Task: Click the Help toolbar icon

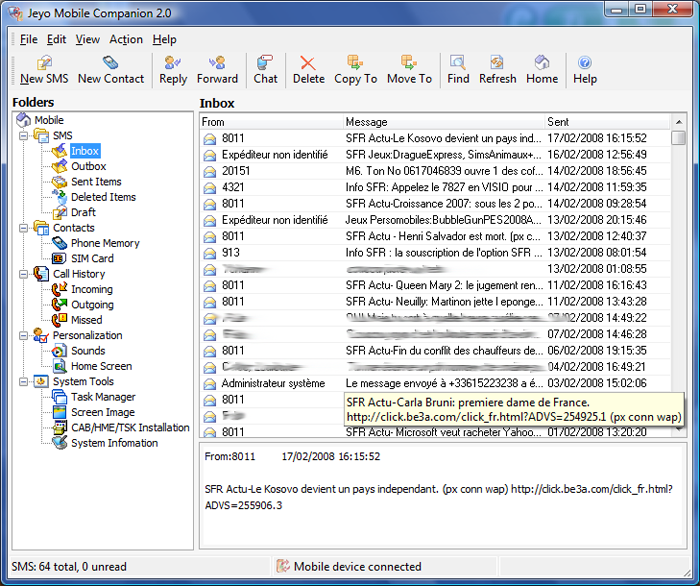Action: pos(585,63)
